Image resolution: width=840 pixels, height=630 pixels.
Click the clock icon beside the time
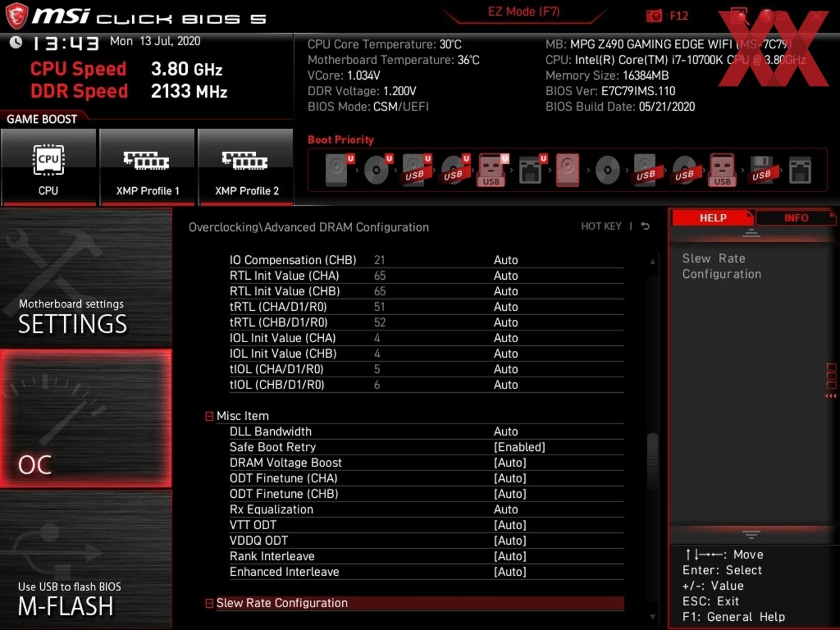[16, 42]
